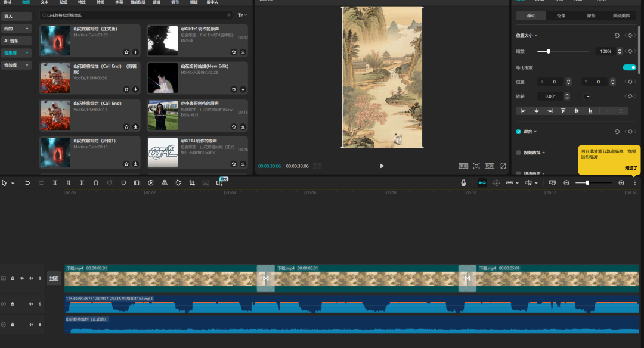This screenshot has width=644, height=348.
Task: Open the 蒙版 tab in properties panel
Action: [591, 15]
